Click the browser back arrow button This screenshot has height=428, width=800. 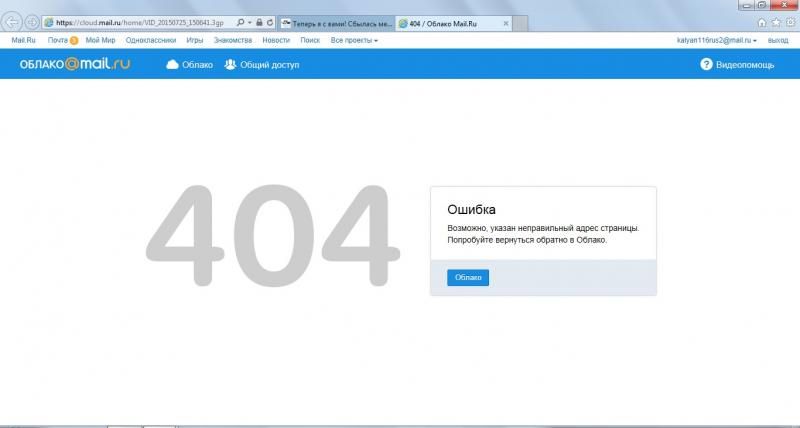tap(14, 22)
